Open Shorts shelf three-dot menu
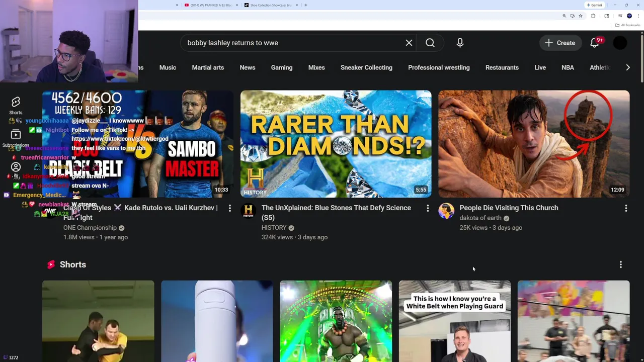The image size is (644, 362). click(621, 264)
